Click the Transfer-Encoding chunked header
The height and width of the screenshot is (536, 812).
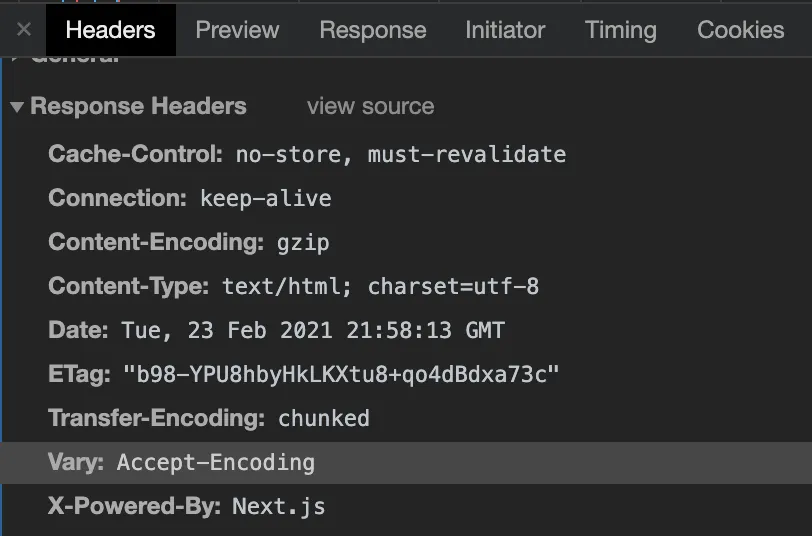pos(209,418)
